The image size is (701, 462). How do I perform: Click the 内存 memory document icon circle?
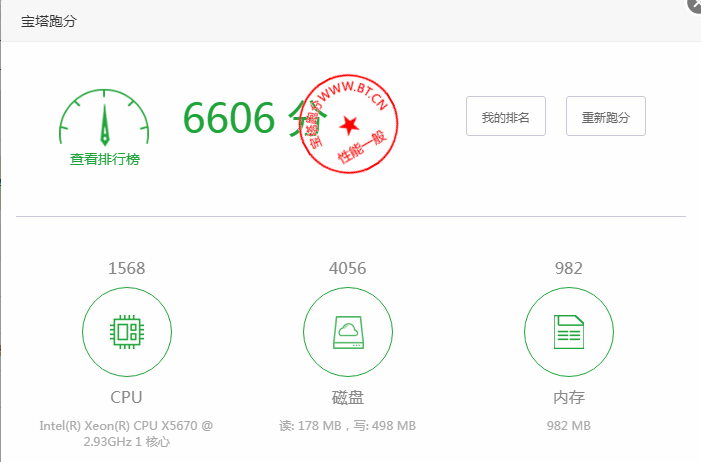(x=569, y=332)
